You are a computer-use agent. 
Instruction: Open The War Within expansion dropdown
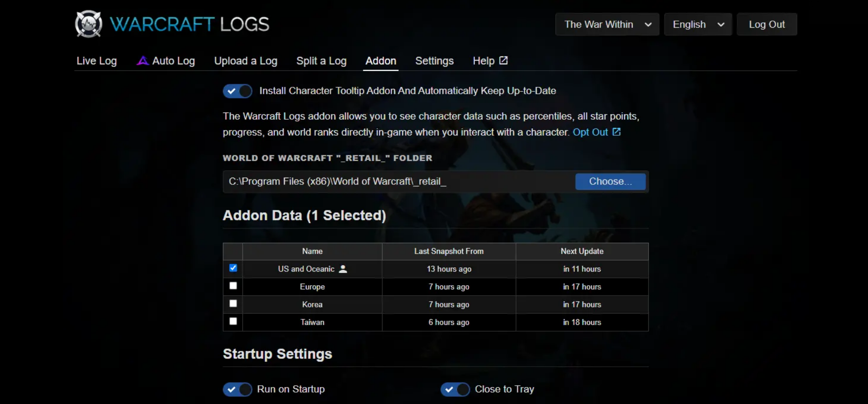click(x=607, y=25)
